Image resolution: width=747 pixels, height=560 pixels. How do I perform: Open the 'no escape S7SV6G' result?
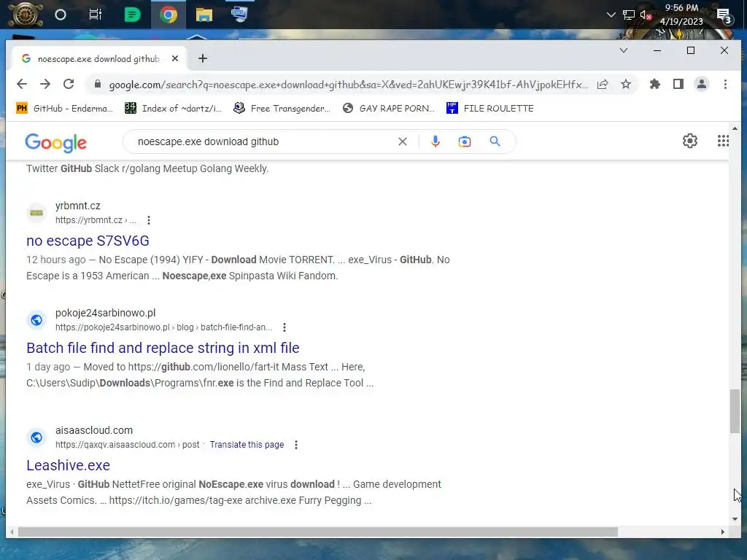(88, 241)
